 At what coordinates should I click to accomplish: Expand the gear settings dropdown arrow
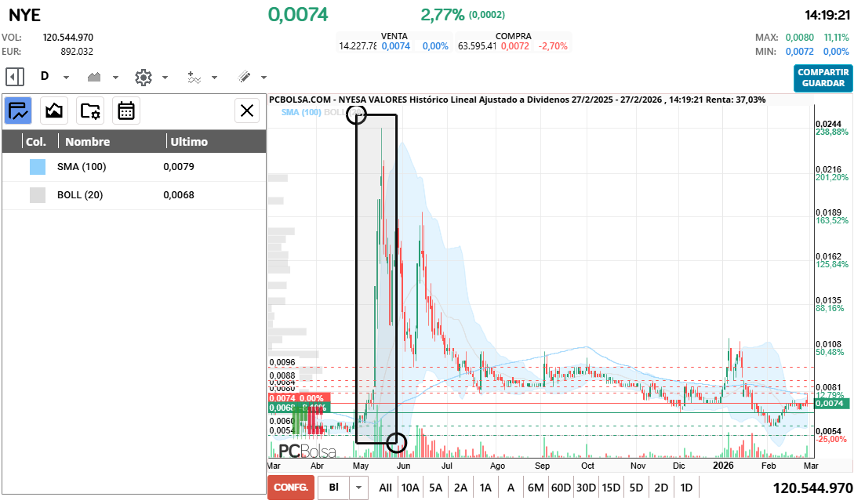[165, 77]
